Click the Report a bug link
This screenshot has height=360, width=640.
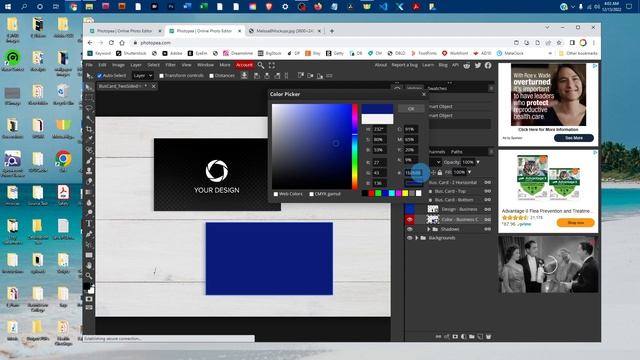coord(404,65)
